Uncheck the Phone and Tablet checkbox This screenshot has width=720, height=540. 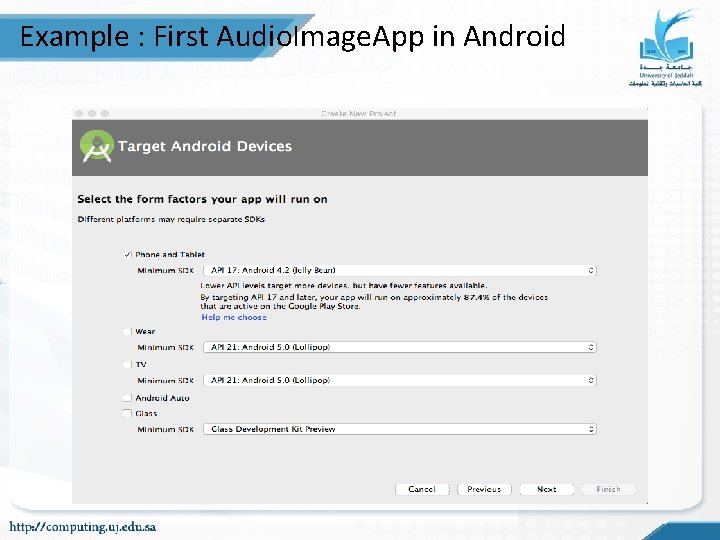(x=128, y=254)
